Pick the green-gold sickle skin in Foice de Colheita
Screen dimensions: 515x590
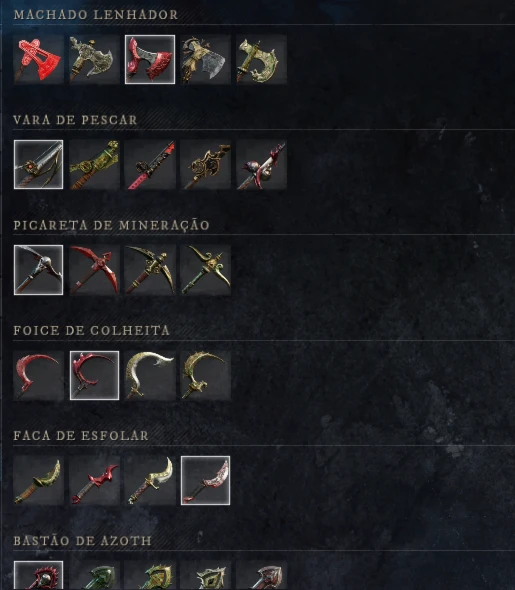pos(205,376)
